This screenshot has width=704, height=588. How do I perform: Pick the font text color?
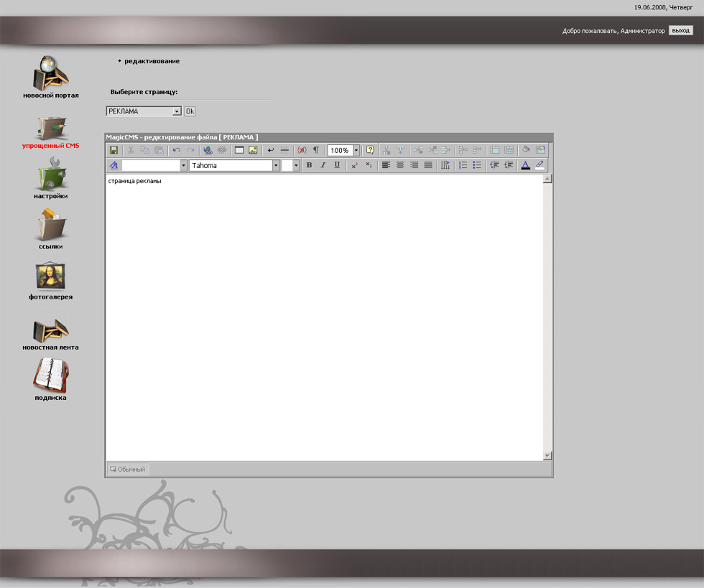tap(525, 165)
